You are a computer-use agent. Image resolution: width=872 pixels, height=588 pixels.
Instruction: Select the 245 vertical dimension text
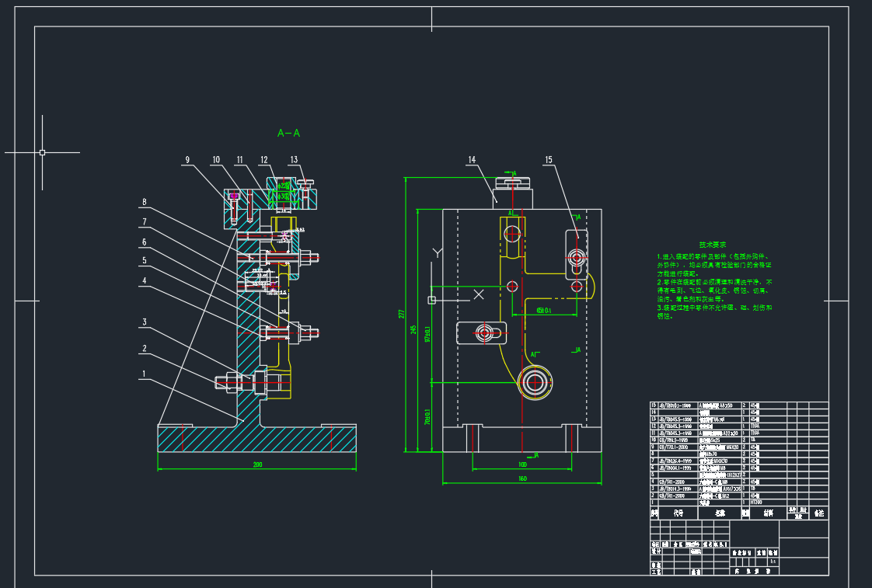click(413, 329)
